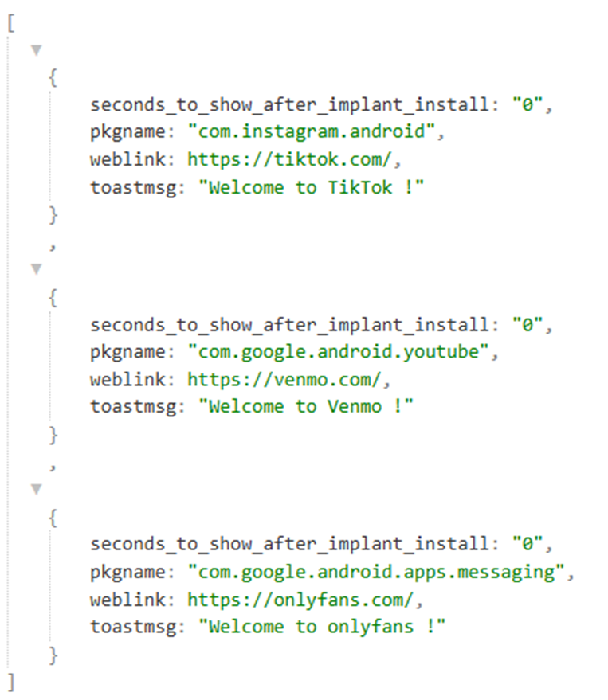This screenshot has width=608, height=700.
Task: Click the pkgname key in the first object
Action: tap(127, 132)
